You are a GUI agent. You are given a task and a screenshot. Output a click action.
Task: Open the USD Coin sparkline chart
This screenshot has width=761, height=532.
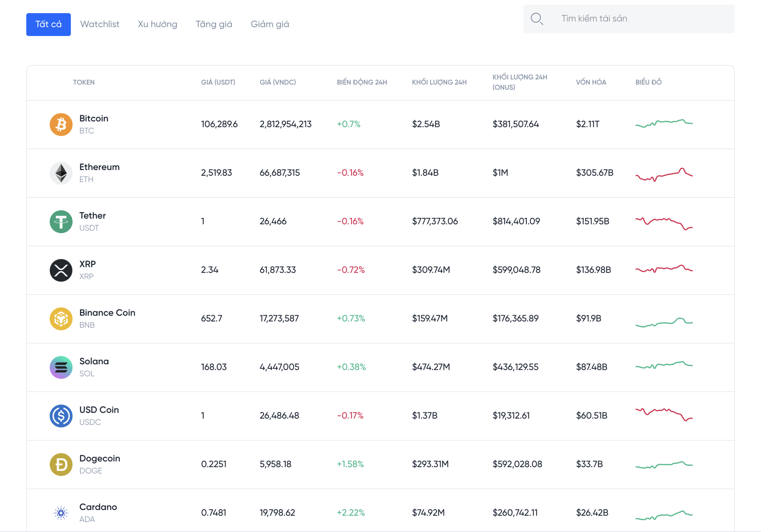[664, 414]
